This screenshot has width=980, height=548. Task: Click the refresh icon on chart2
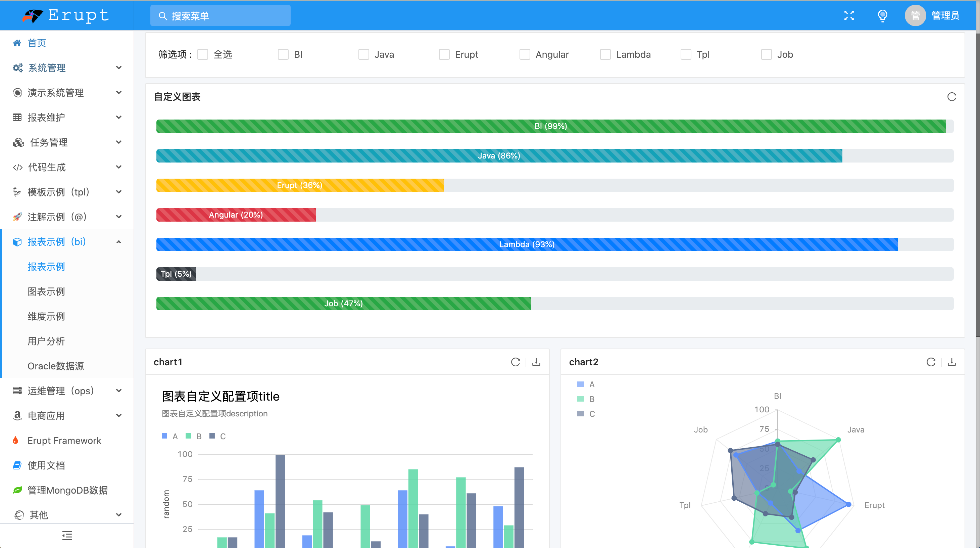pyautogui.click(x=931, y=362)
